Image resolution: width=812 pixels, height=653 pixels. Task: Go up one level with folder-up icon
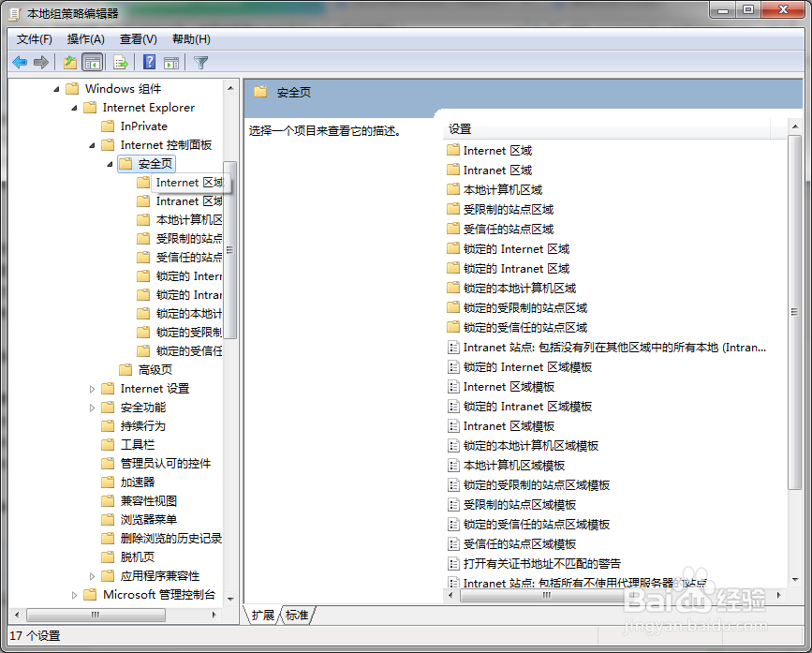[70, 63]
